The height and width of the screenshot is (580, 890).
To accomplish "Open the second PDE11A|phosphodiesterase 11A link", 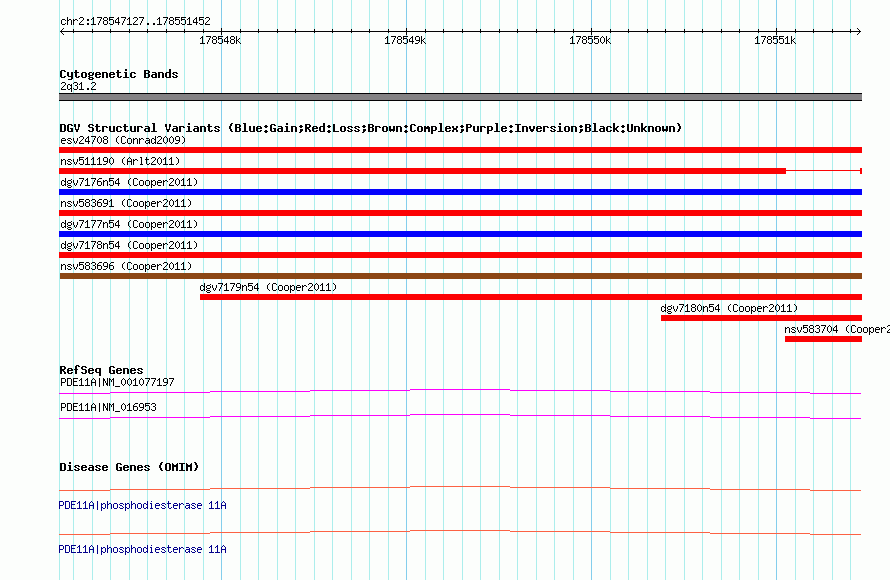I will pyautogui.click(x=142, y=549).
